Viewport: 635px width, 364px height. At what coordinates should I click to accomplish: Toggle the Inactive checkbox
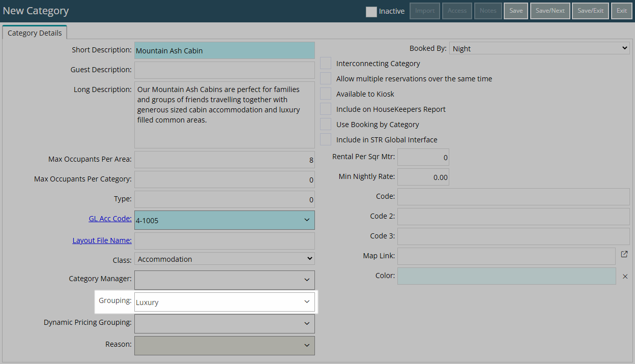(371, 11)
